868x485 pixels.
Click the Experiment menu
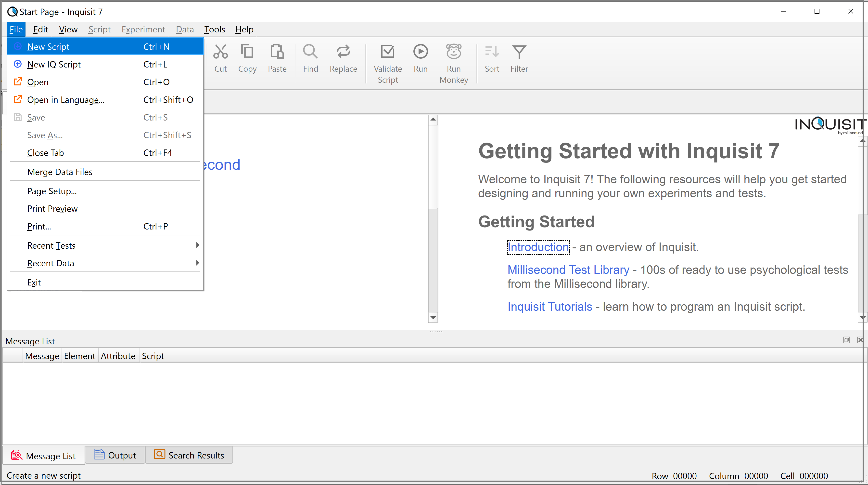tap(143, 29)
